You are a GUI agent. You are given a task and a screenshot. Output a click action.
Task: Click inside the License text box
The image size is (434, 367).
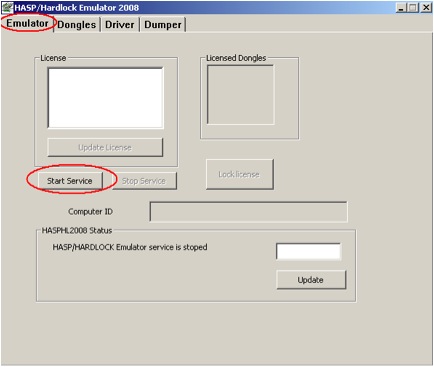click(x=105, y=98)
